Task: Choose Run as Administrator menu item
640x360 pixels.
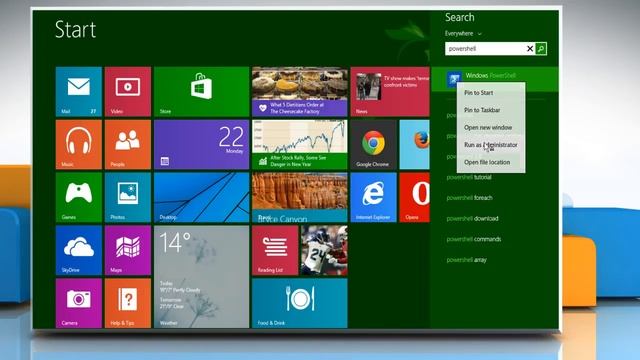Action: [x=491, y=145]
